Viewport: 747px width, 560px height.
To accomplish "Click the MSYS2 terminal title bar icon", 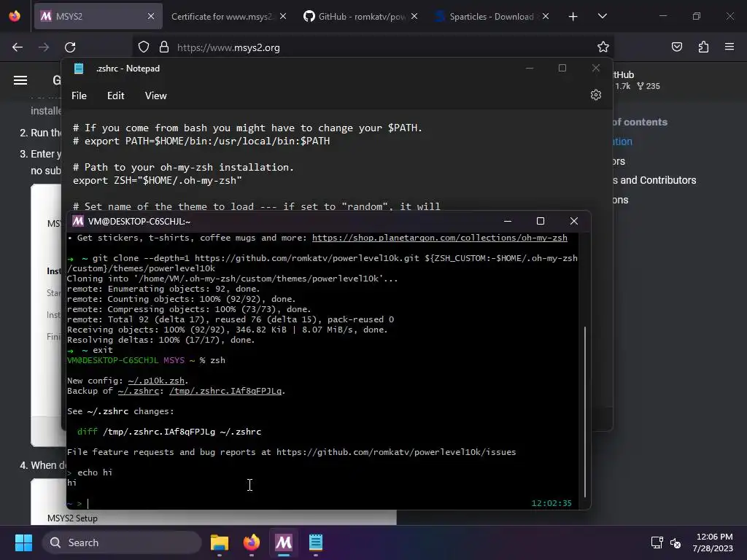I will (x=77, y=221).
